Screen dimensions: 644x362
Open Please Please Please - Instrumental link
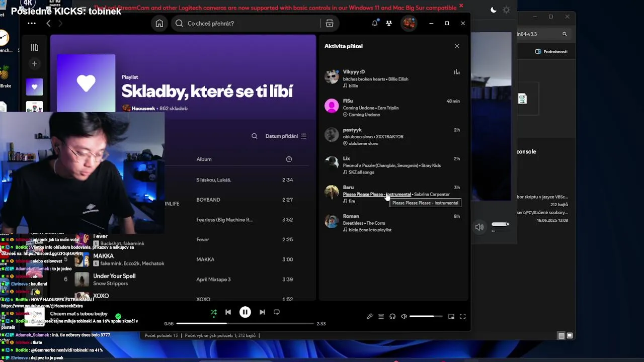pyautogui.click(x=377, y=195)
